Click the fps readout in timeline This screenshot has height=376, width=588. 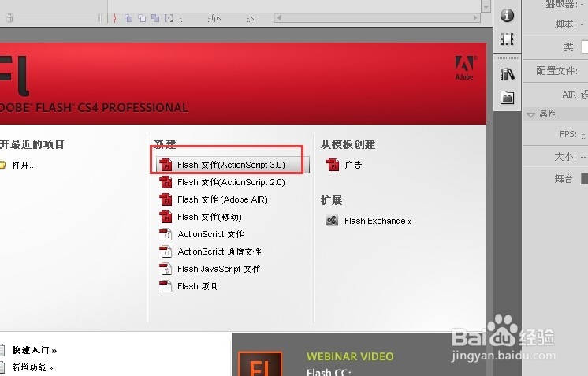214,18
